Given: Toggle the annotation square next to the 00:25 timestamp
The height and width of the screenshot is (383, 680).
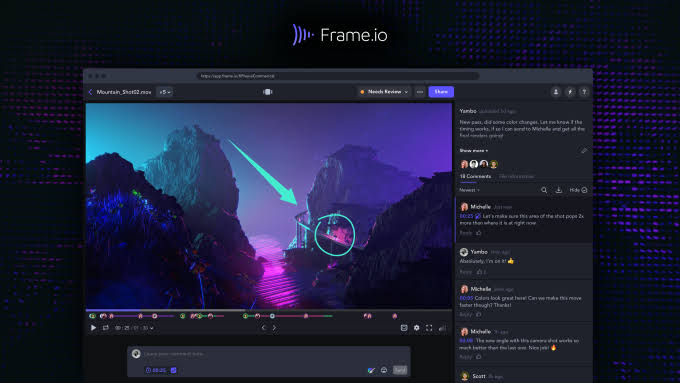Looking at the screenshot, I should pos(173,370).
